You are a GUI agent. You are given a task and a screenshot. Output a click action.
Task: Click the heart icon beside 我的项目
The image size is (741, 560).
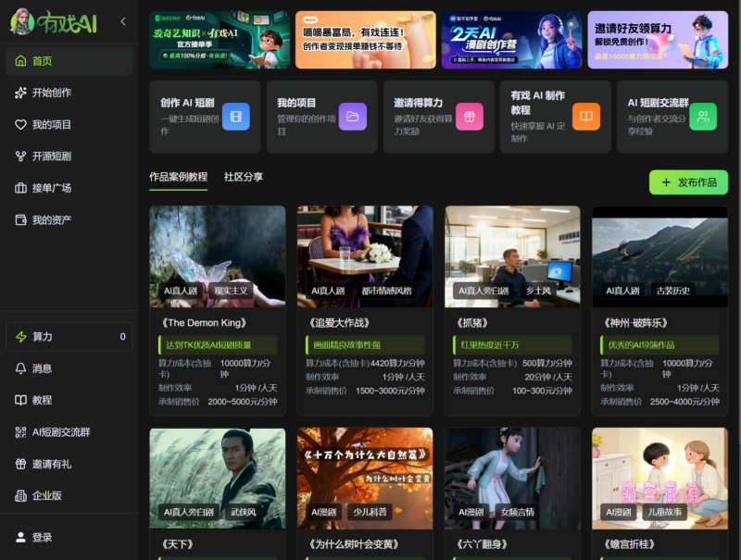pos(20,125)
